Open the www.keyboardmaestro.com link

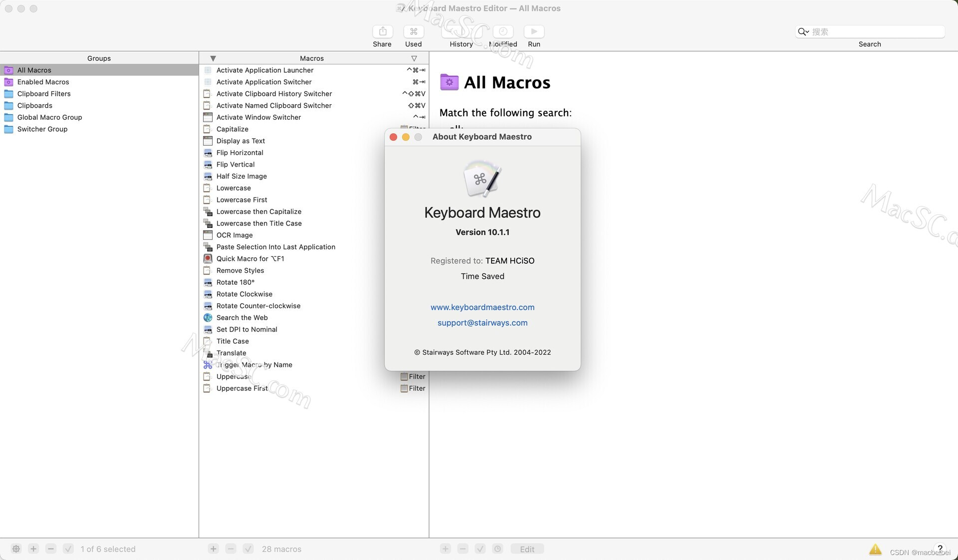point(482,307)
